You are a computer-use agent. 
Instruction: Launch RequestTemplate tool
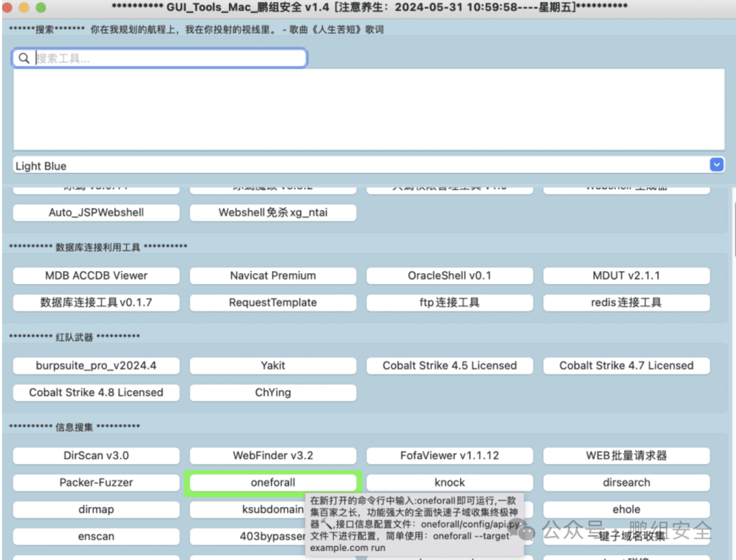[273, 302]
